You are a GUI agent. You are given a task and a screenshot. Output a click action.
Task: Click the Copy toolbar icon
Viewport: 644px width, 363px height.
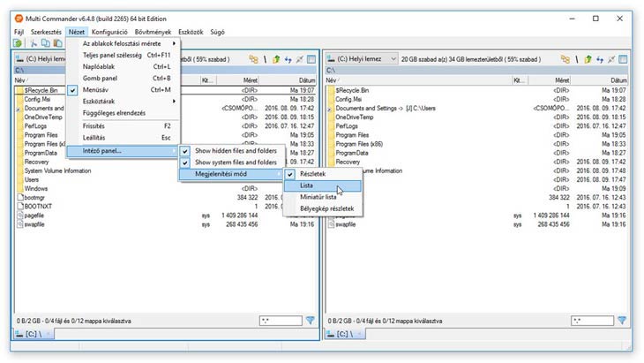46,43
